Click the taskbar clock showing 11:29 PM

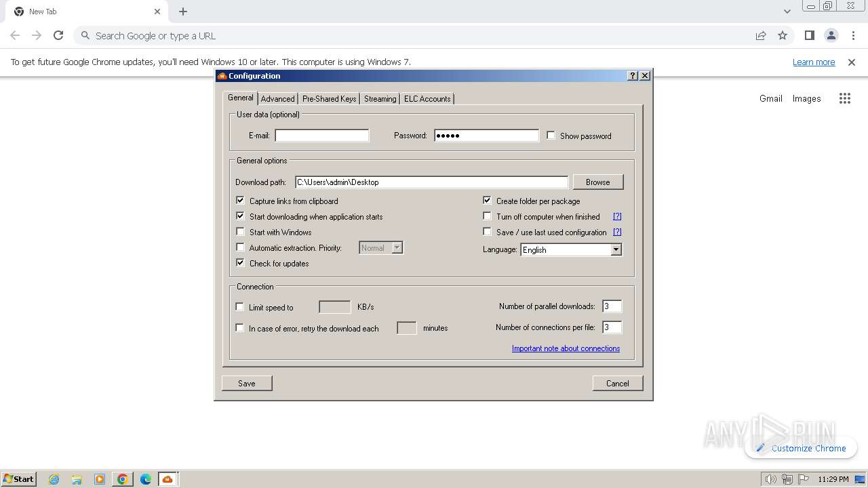pos(833,479)
